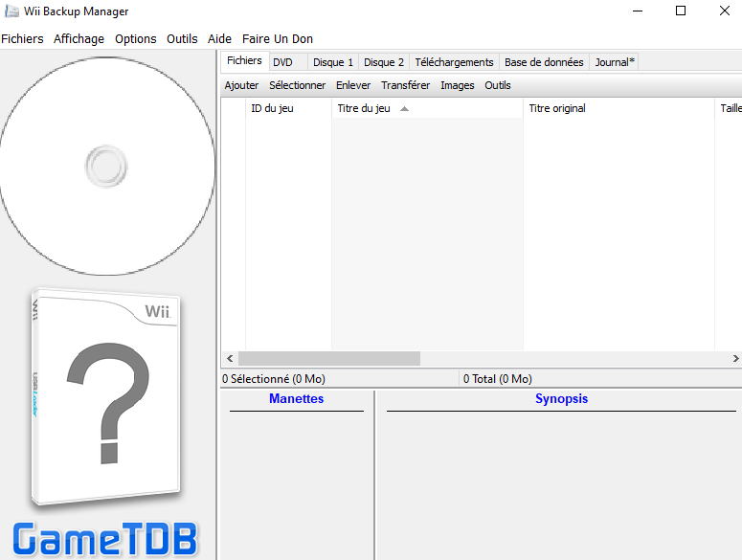742x560 pixels.
Task: Open the Affichage menu
Action: 79,39
